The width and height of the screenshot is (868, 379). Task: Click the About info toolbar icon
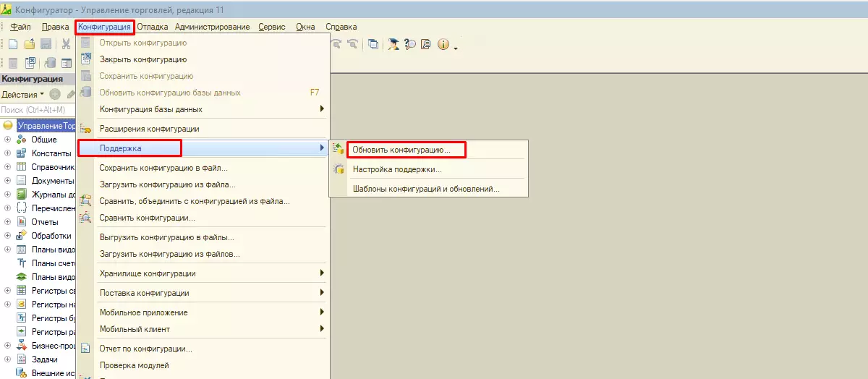(443, 45)
